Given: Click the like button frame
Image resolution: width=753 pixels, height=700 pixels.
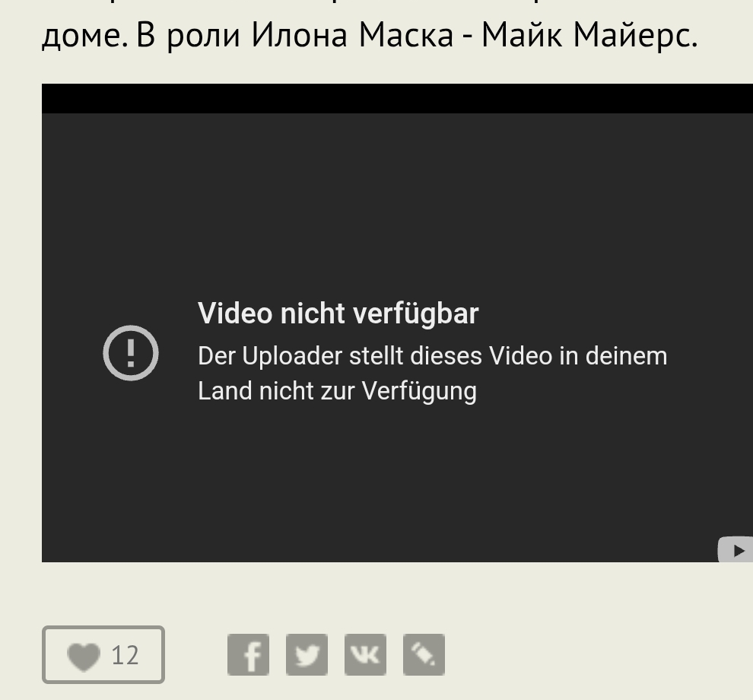Looking at the screenshot, I should pyautogui.click(x=103, y=654).
